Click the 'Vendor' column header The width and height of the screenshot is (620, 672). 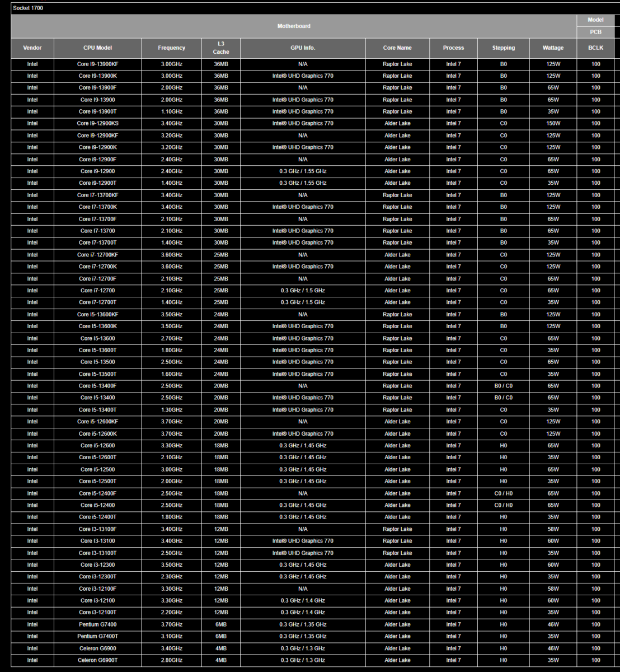point(32,48)
